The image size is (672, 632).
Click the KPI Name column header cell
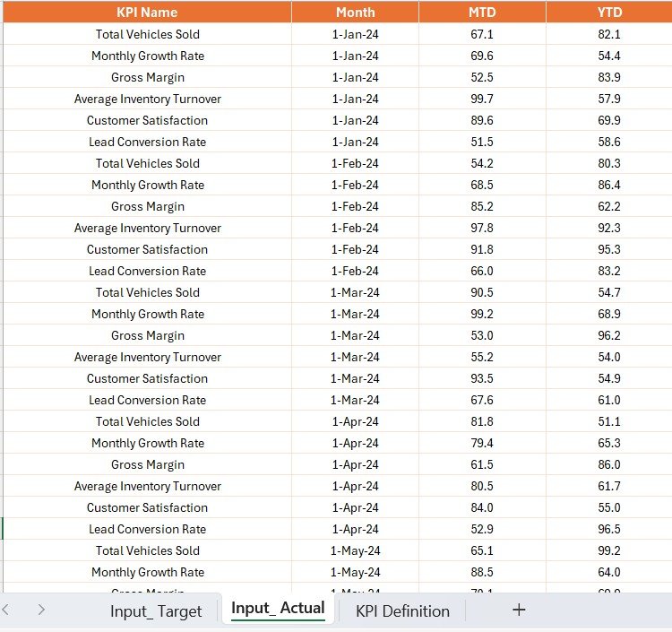pyautogui.click(x=147, y=13)
